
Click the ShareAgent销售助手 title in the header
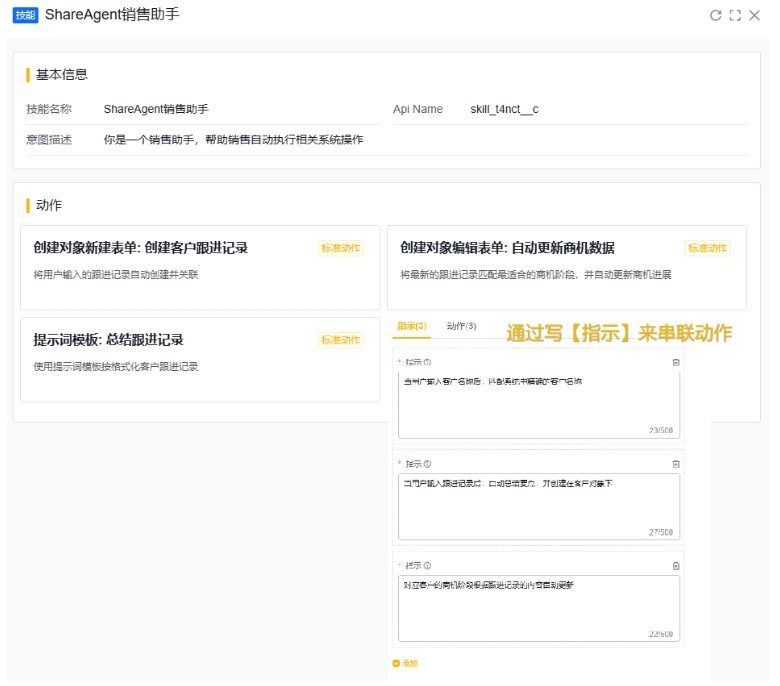[x=112, y=15]
